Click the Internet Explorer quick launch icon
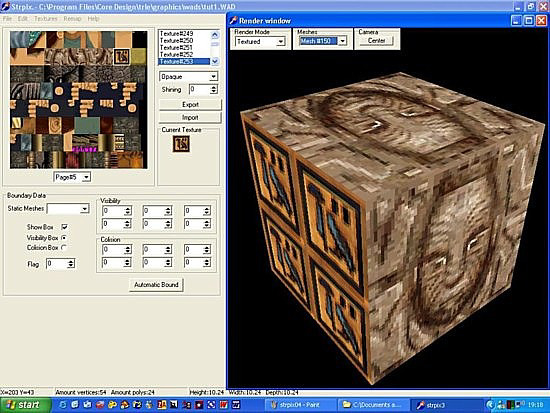The image size is (550, 413). point(63,405)
